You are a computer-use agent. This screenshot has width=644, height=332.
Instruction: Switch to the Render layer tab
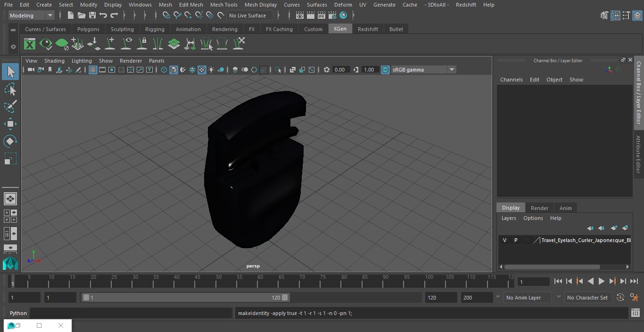(x=539, y=208)
